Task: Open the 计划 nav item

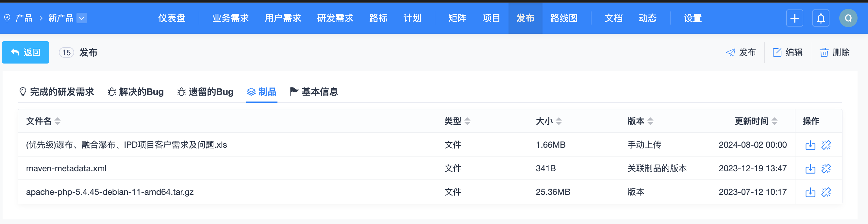Action: click(412, 18)
